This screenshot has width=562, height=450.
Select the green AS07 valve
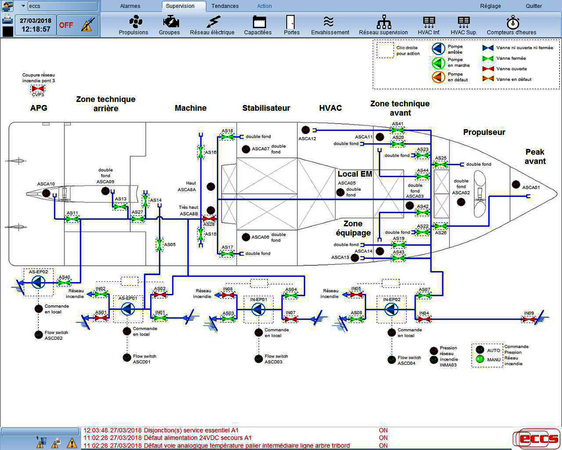coord(424,296)
